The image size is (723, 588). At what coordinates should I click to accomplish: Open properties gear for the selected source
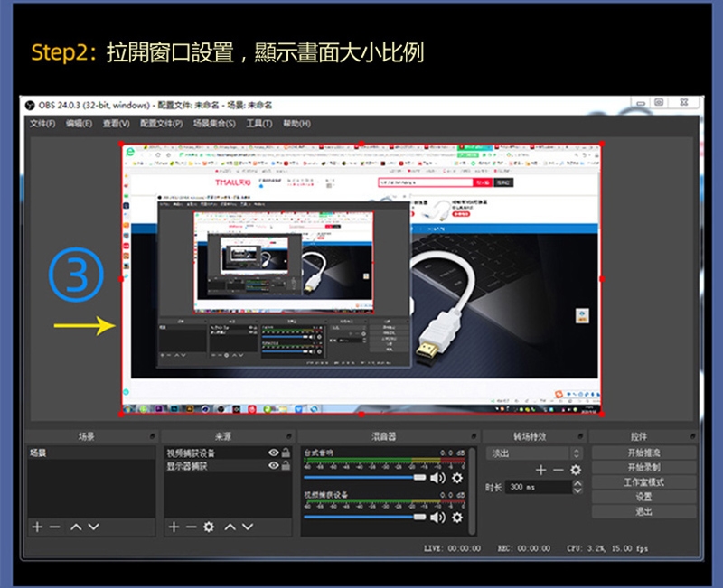pos(209,527)
